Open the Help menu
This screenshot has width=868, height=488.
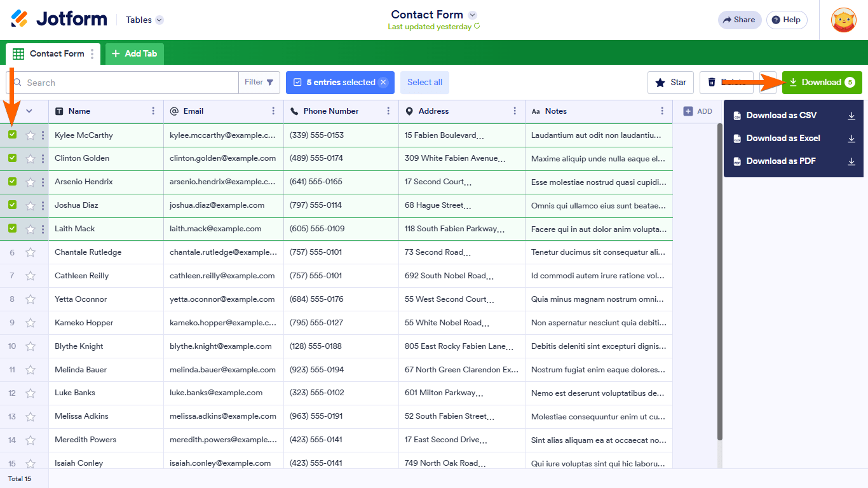[786, 20]
